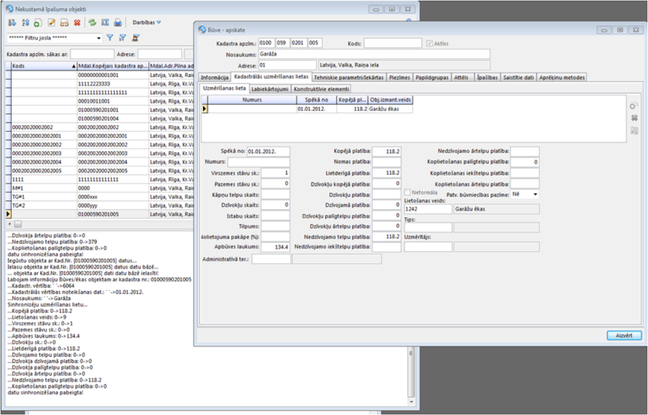Click the Kopējā platība field
The image size is (648, 415).
coord(386,152)
